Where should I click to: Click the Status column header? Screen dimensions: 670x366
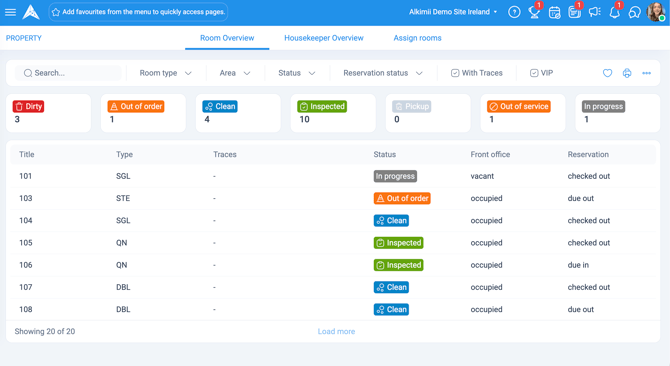pos(385,155)
